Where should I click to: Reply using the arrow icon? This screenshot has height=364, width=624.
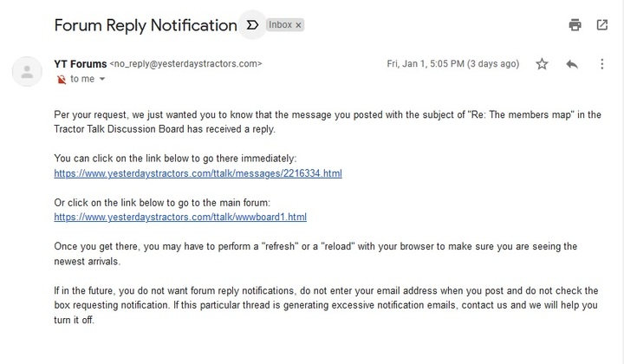572,64
